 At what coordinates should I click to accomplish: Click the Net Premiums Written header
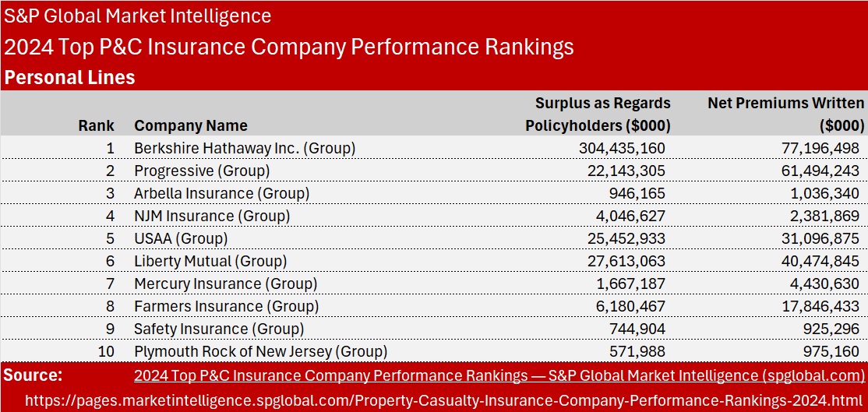tap(785, 114)
